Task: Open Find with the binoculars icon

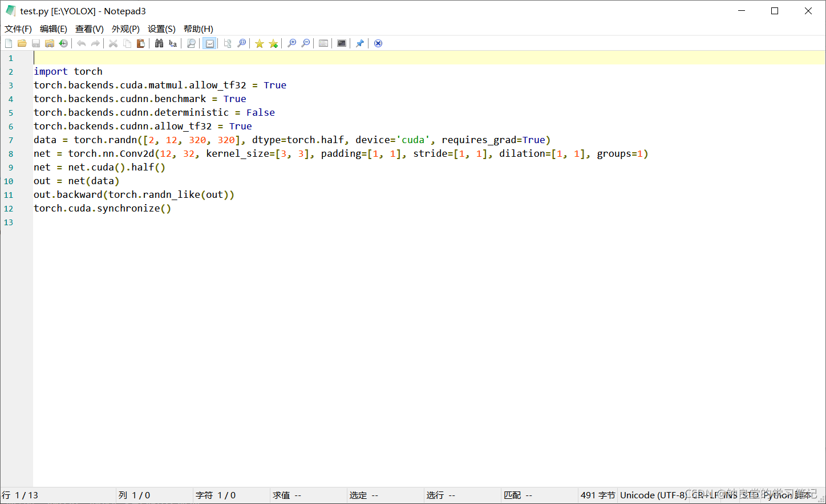Action: pos(159,43)
